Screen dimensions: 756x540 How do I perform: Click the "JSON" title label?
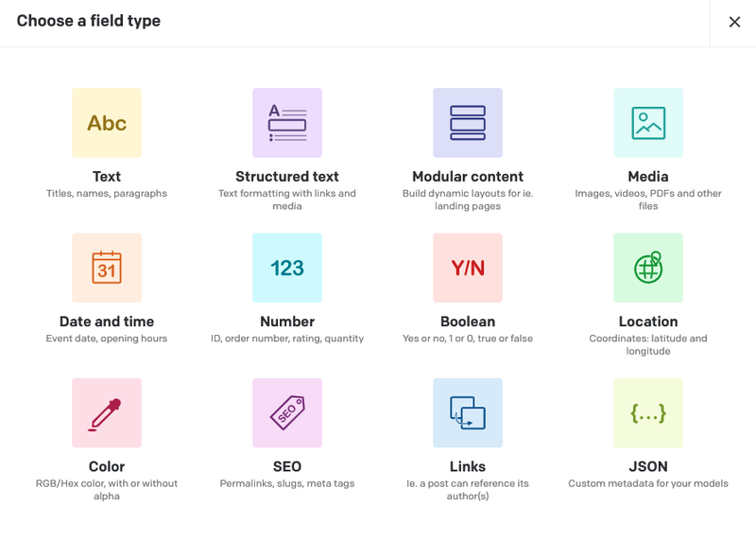pyautogui.click(x=648, y=466)
